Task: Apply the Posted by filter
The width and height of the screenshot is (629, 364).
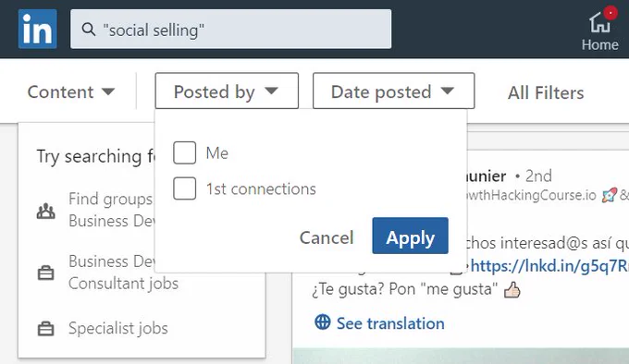Action: [410, 236]
